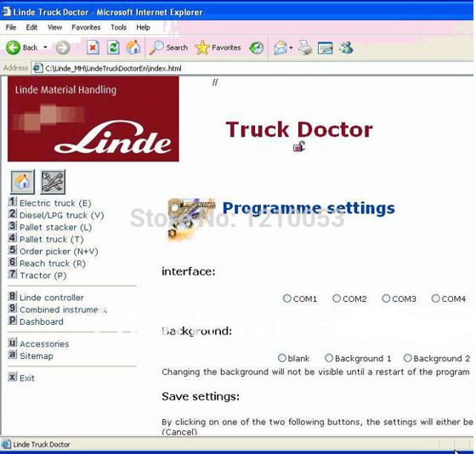
Task: Click the Refresh icon in toolbar
Action: tap(113, 48)
